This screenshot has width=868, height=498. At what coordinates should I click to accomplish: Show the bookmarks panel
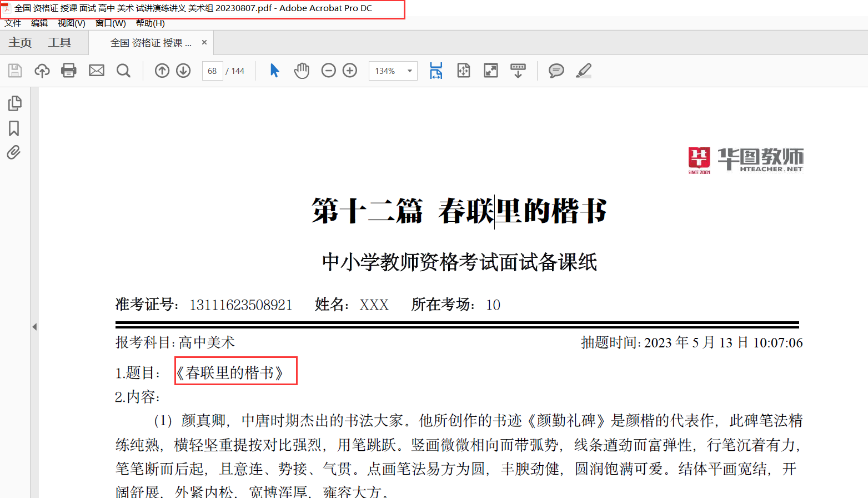(14, 128)
